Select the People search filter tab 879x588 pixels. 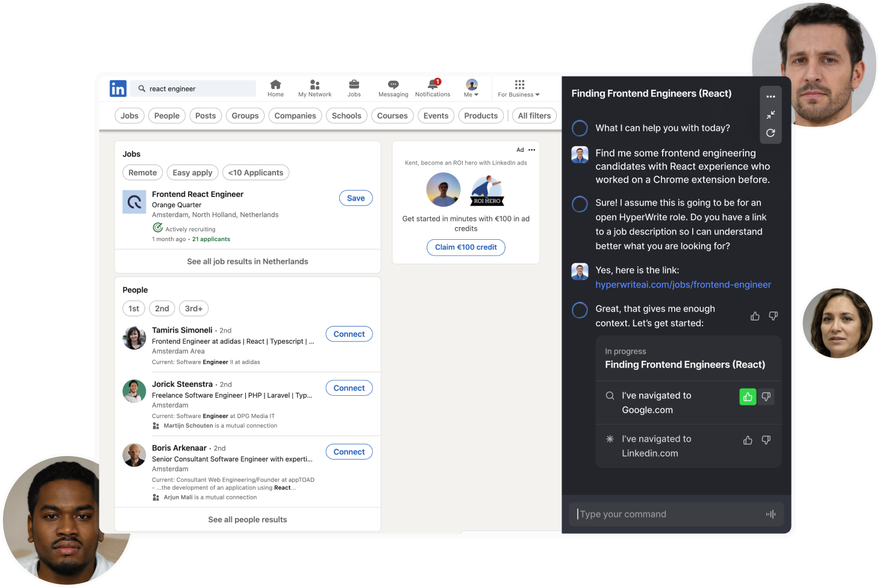click(x=167, y=116)
